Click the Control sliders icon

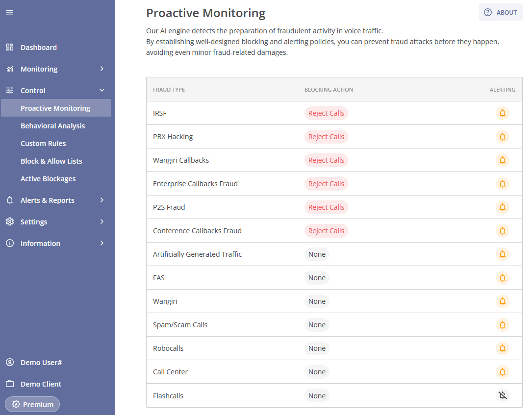(9, 90)
